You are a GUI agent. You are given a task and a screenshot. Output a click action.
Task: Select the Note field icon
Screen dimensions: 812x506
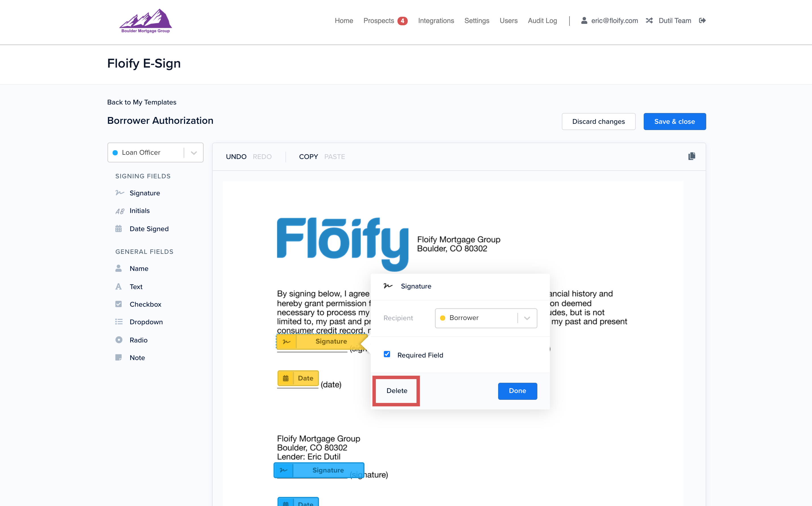click(x=119, y=357)
